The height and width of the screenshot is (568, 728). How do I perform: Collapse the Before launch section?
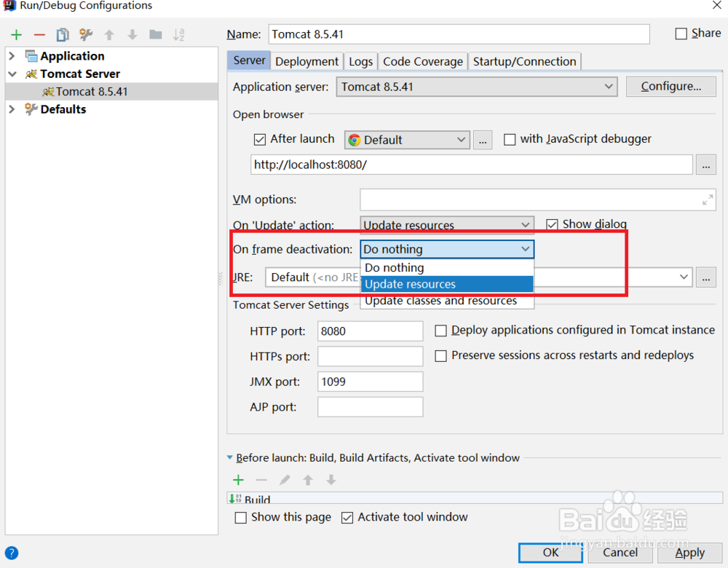tap(230, 458)
